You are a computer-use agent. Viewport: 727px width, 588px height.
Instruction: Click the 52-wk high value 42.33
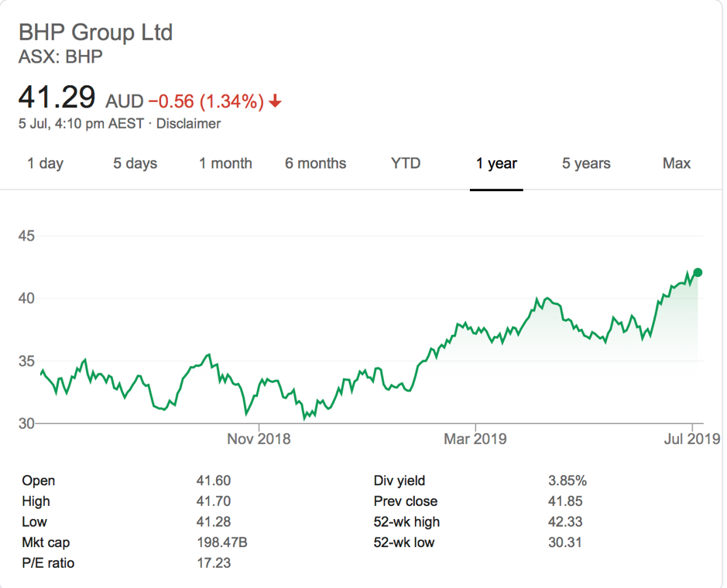(565, 521)
